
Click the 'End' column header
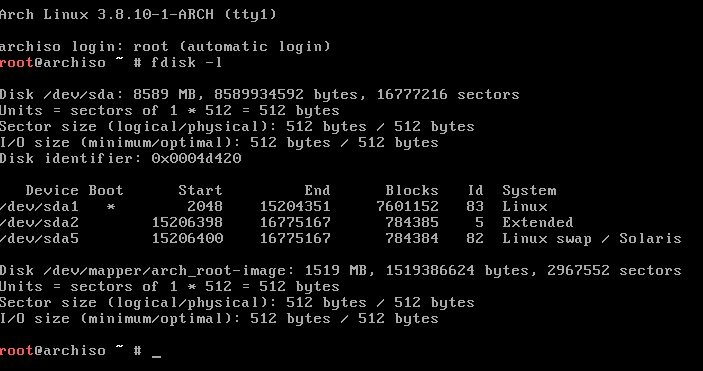[x=317, y=191]
